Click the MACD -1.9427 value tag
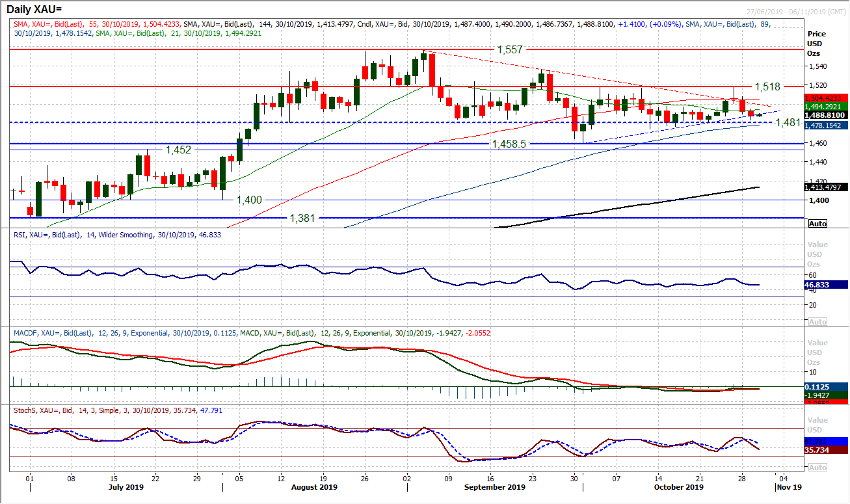The image size is (850, 504). pyautogui.click(x=826, y=395)
